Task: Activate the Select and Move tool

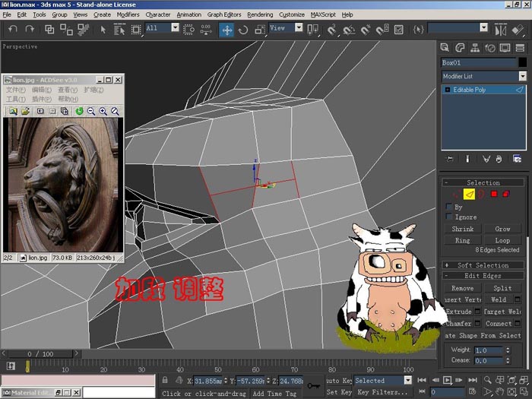Action: (x=226, y=30)
